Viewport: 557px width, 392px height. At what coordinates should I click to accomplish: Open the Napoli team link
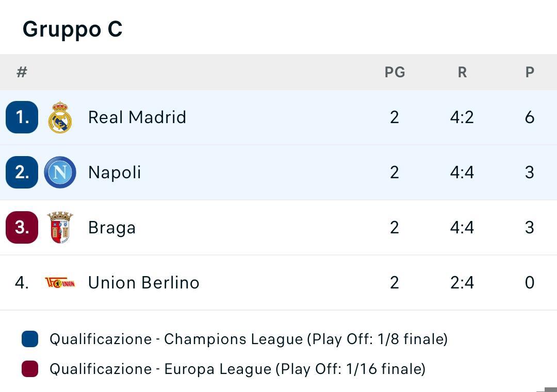pos(114,173)
